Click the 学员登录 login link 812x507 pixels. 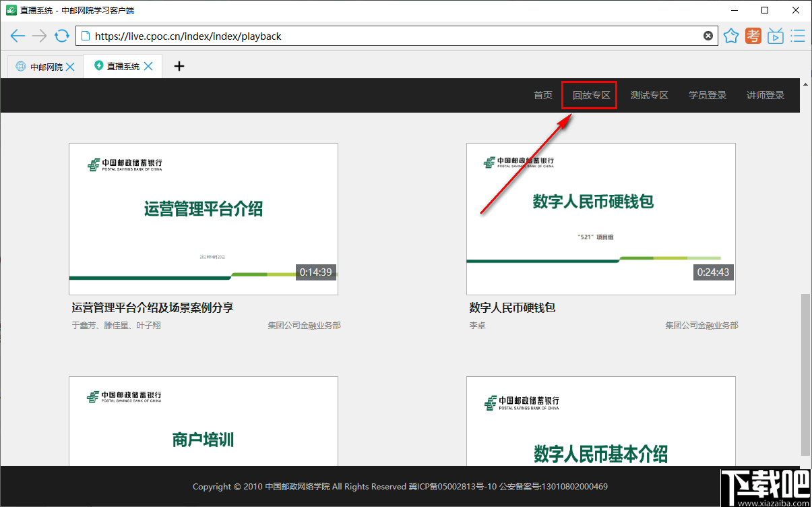click(x=707, y=95)
